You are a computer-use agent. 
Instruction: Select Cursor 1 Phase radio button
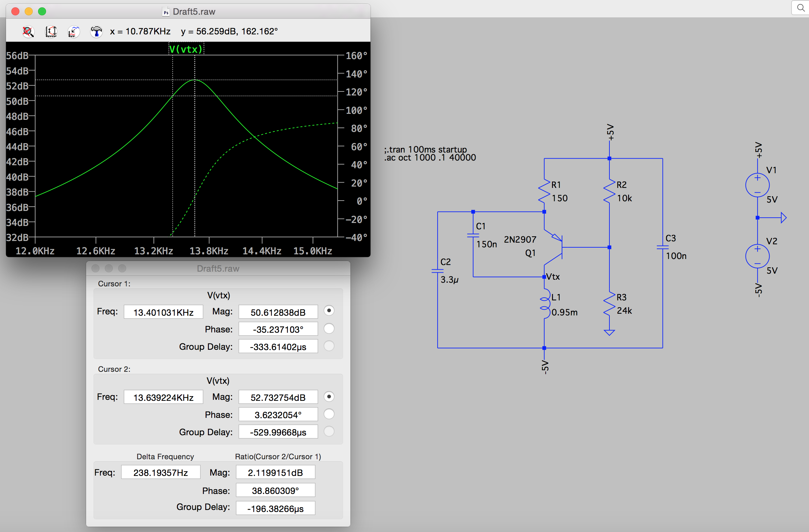click(329, 328)
